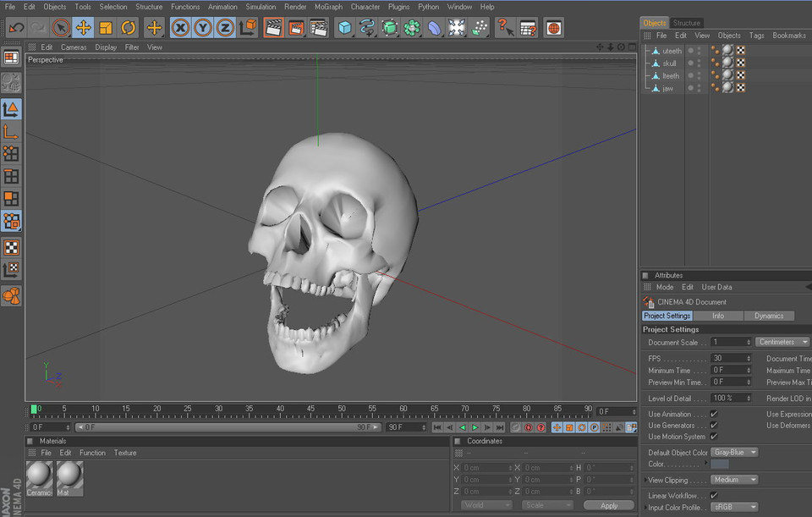Select the Mat material thumbnail

click(x=69, y=479)
